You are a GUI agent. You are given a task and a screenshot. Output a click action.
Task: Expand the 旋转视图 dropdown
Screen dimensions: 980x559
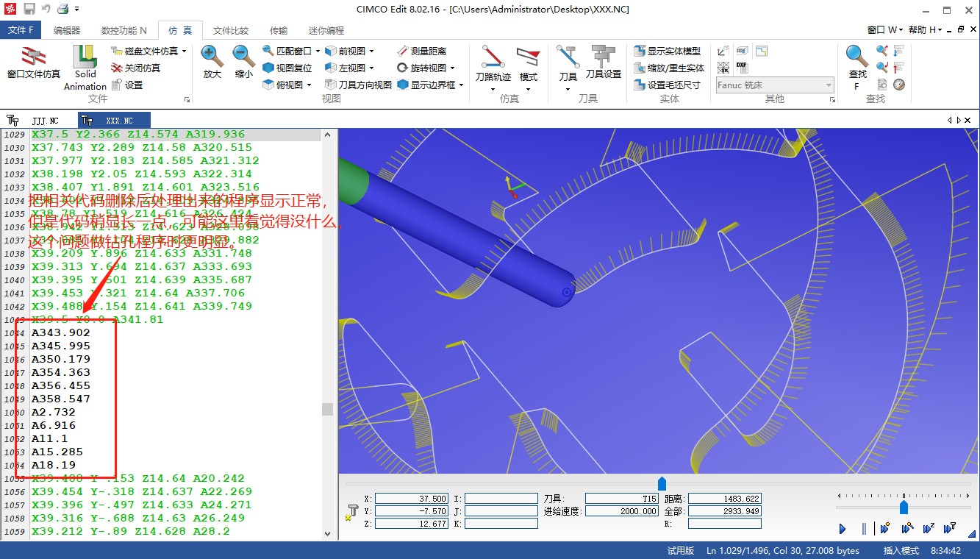coord(452,68)
